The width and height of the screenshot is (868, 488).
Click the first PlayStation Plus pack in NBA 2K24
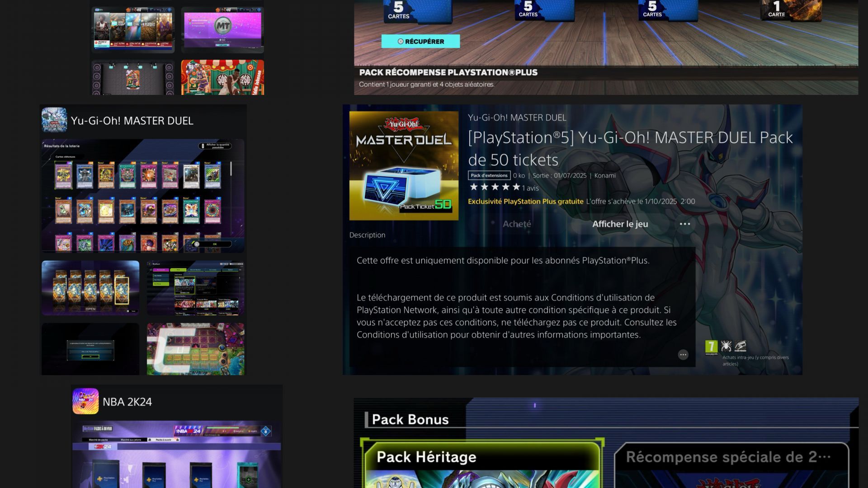[x=106, y=474]
